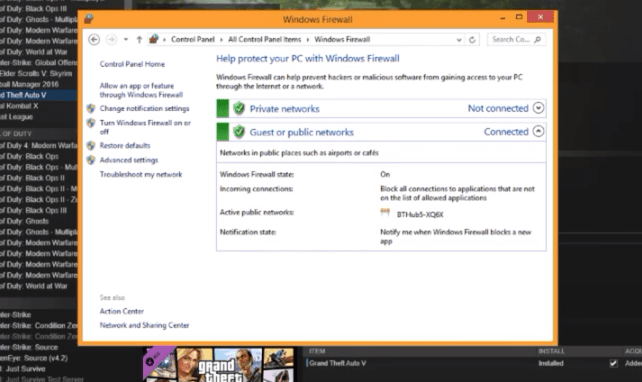The height and width of the screenshot is (382, 642).
Task: Click the Search Control Panel field
Action: (516, 39)
